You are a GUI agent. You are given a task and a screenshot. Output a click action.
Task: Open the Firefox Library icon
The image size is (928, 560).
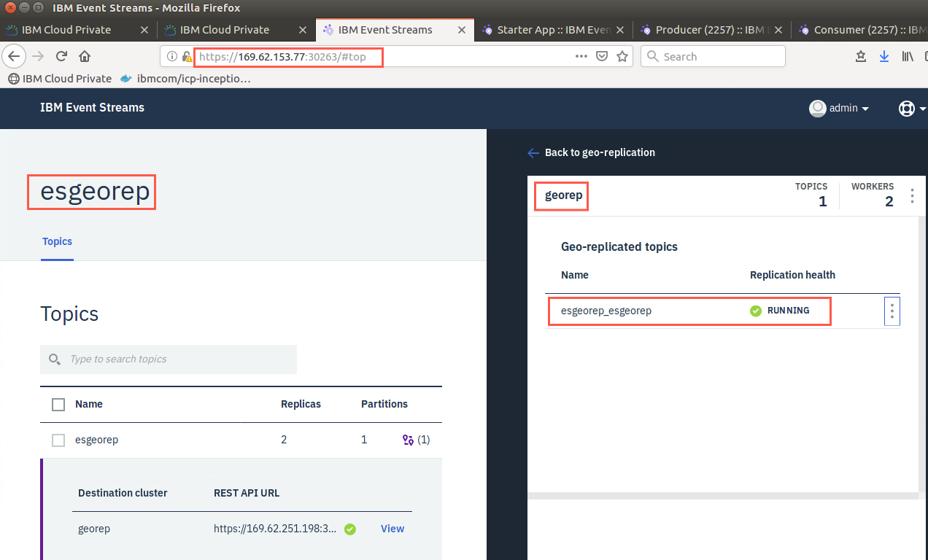pos(908,56)
